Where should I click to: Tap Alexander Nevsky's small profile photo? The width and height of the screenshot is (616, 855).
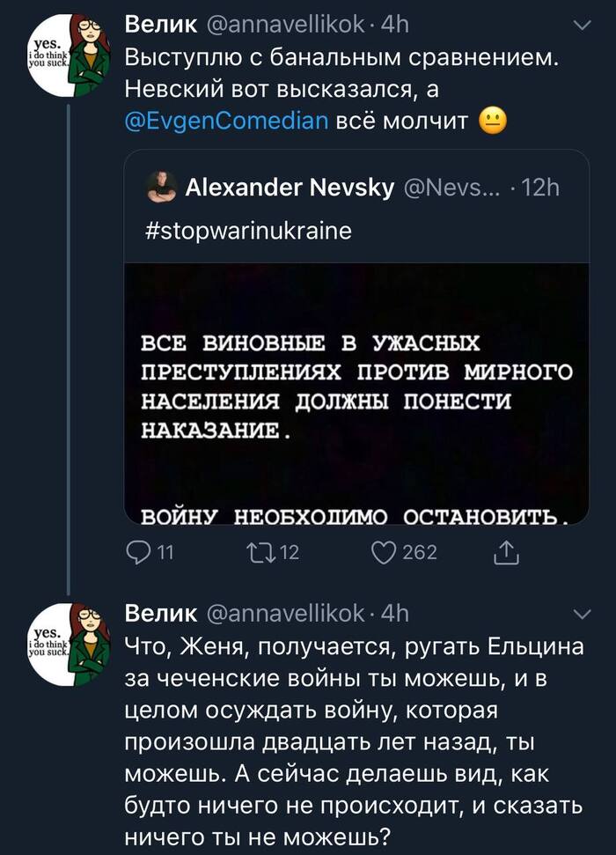[x=160, y=187]
